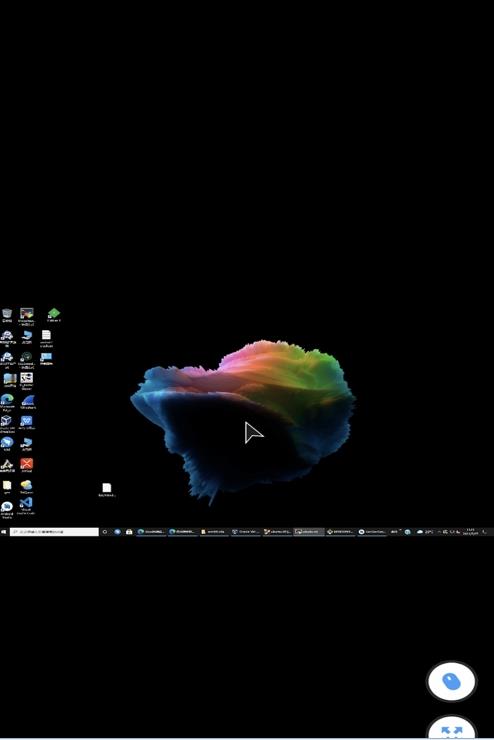Switch to highlighted active taskbar window
The width and height of the screenshot is (494, 740).
pos(309,531)
